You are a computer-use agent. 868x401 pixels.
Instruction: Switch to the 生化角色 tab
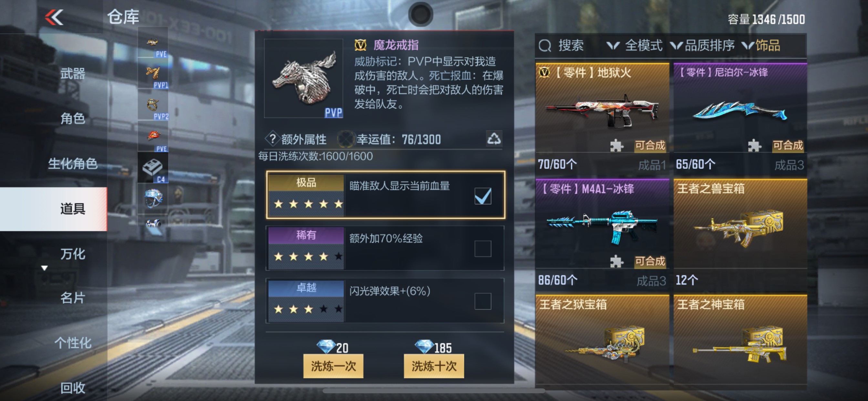point(72,163)
